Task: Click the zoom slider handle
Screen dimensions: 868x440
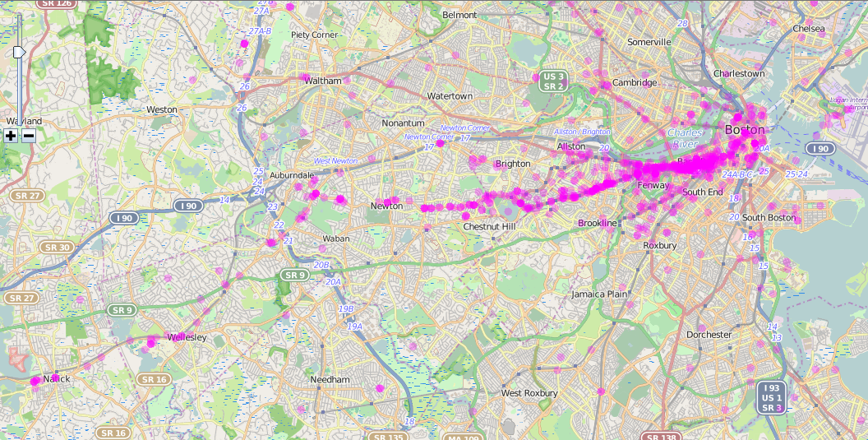Action: 20,52
